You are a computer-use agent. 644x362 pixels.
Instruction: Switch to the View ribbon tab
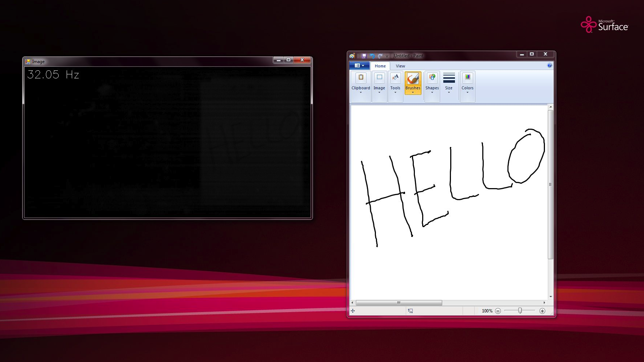400,66
